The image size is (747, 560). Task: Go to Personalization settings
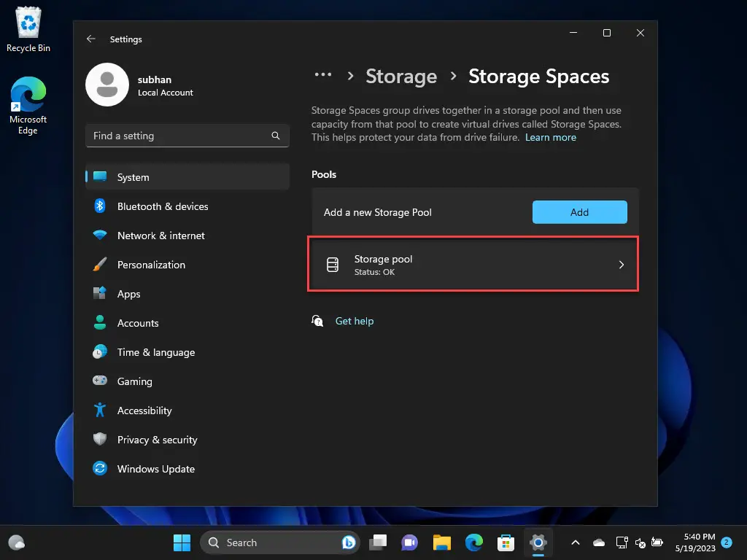coord(187,265)
